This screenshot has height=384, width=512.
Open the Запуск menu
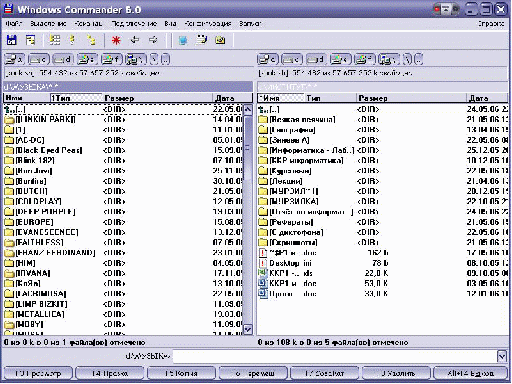[x=250, y=24]
